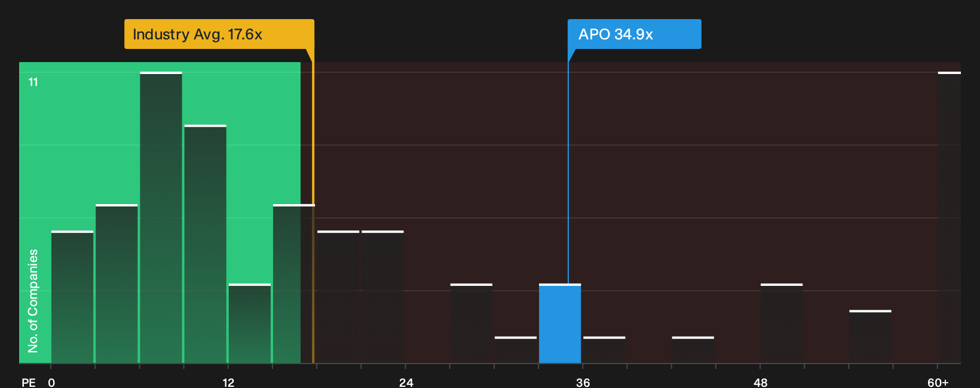Click the first green bar starting at PE 0
This screenshot has height=388, width=980.
click(x=72, y=297)
